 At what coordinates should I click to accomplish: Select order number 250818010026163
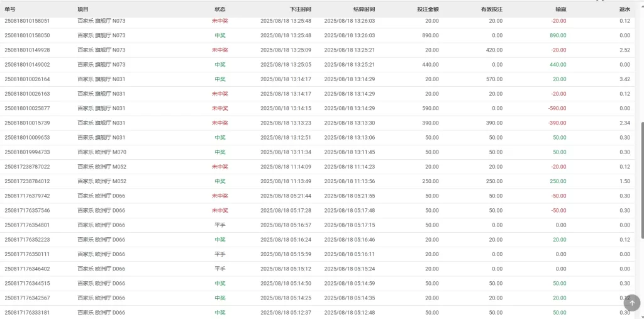point(28,94)
